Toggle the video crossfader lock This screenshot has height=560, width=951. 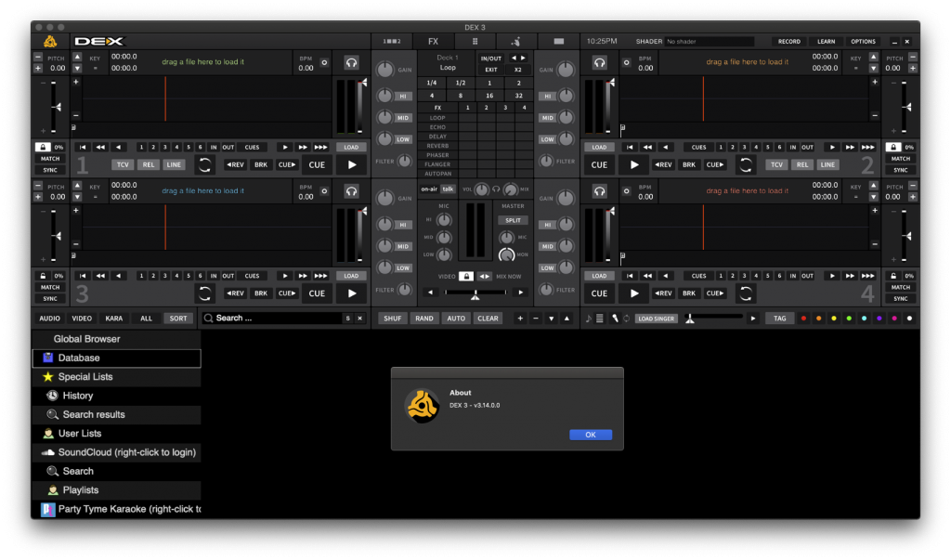tap(465, 276)
